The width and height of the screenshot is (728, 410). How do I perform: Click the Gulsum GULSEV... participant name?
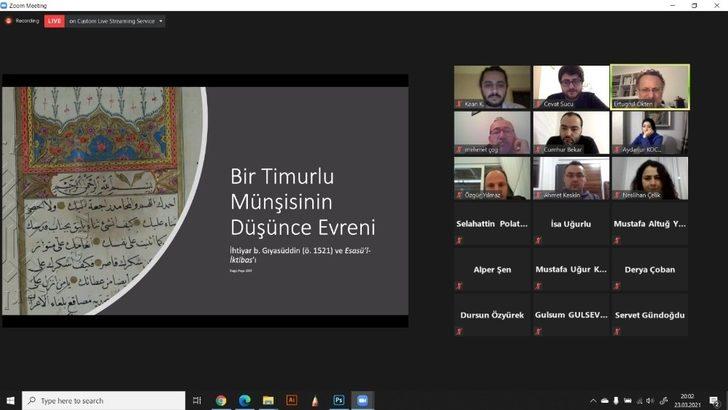coord(571,315)
